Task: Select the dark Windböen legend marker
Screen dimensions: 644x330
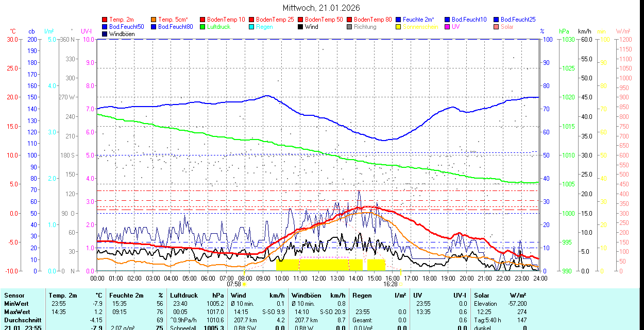Action: coord(105,34)
